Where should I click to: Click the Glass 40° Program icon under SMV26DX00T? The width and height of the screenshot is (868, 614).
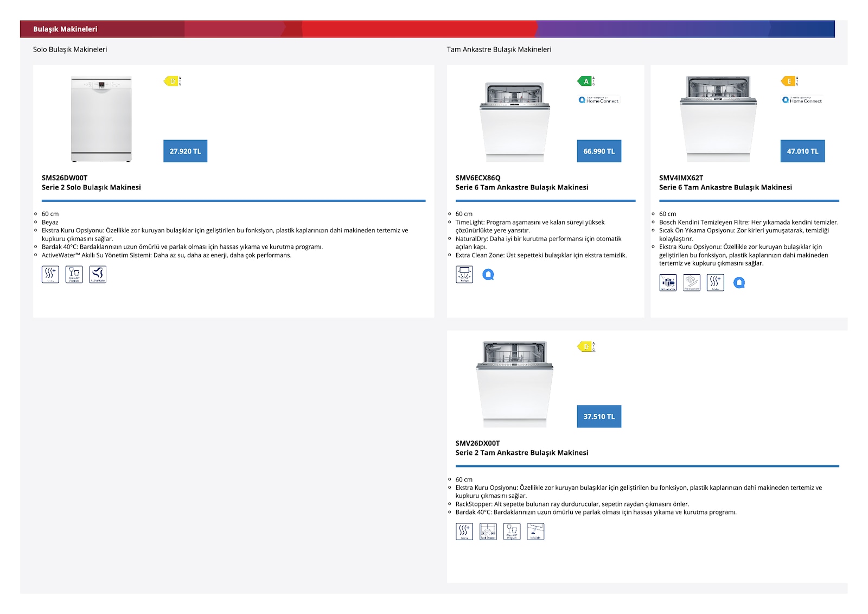point(512,531)
